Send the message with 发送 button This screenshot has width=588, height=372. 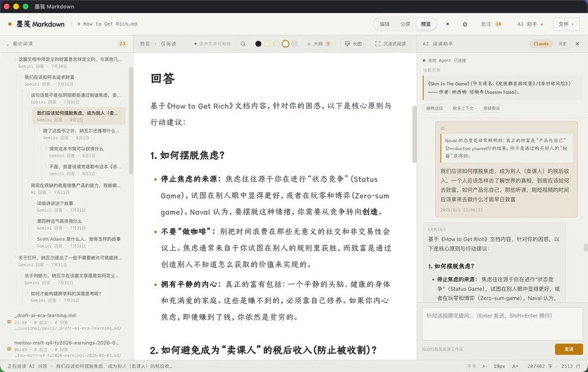click(569, 349)
